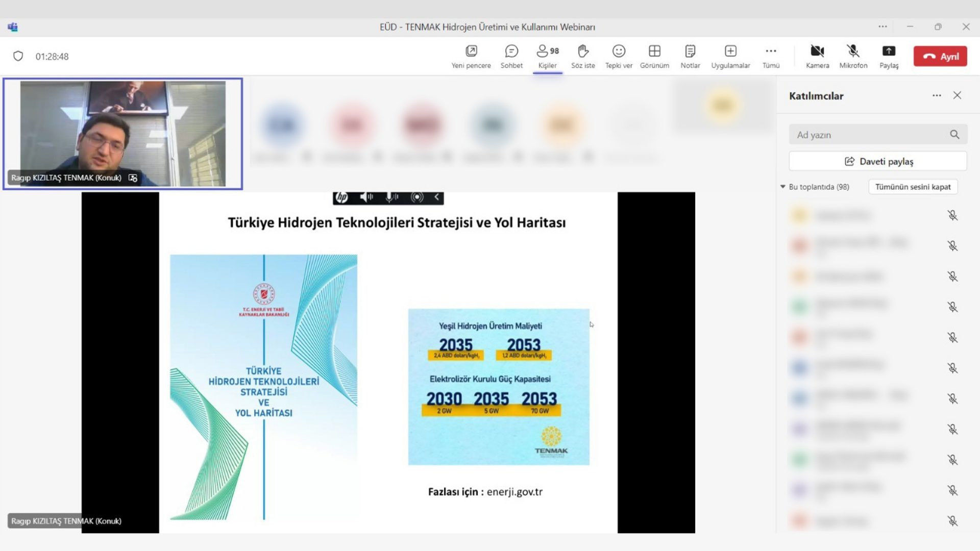Unmute the Mikrofon
The image size is (980, 551).
click(853, 56)
